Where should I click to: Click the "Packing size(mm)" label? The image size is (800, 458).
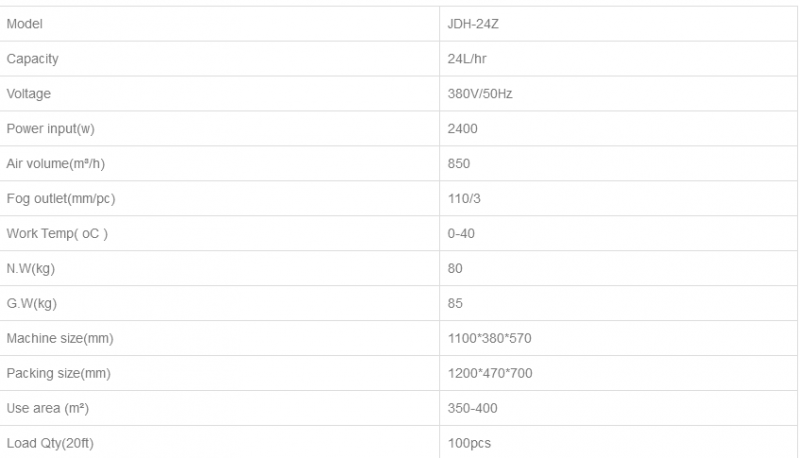[58, 374]
